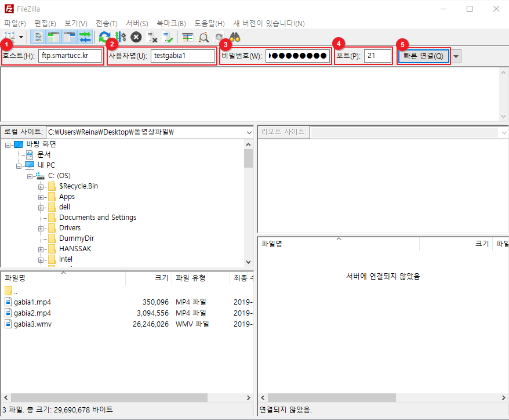Sort local files by 파일 유형 column
509x420 pixels.
[201, 278]
